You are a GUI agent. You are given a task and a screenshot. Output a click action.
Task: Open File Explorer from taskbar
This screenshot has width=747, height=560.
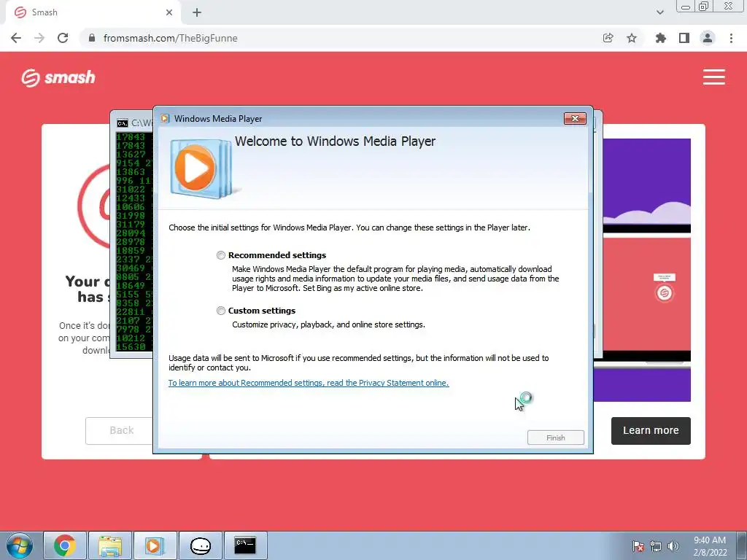(110, 545)
